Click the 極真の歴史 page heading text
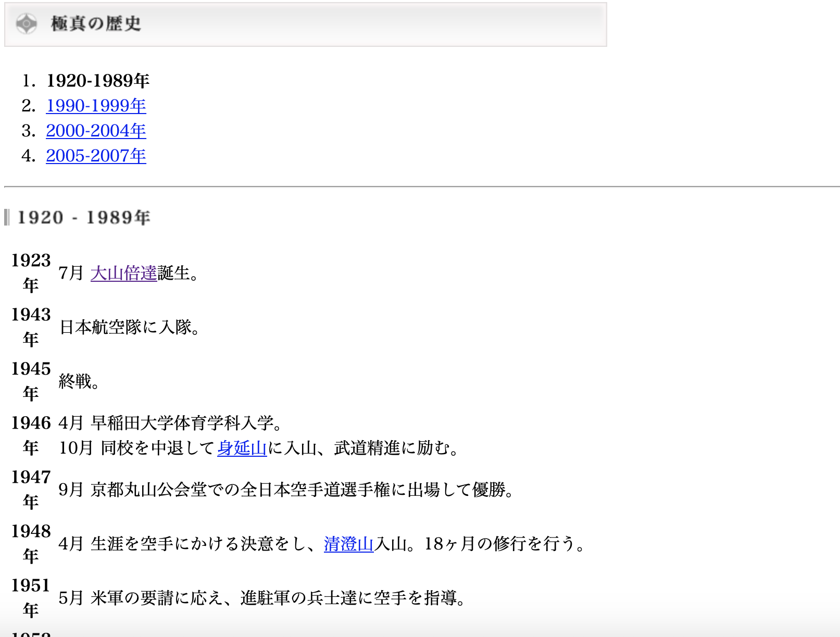840x637 pixels. pyautogui.click(x=96, y=23)
